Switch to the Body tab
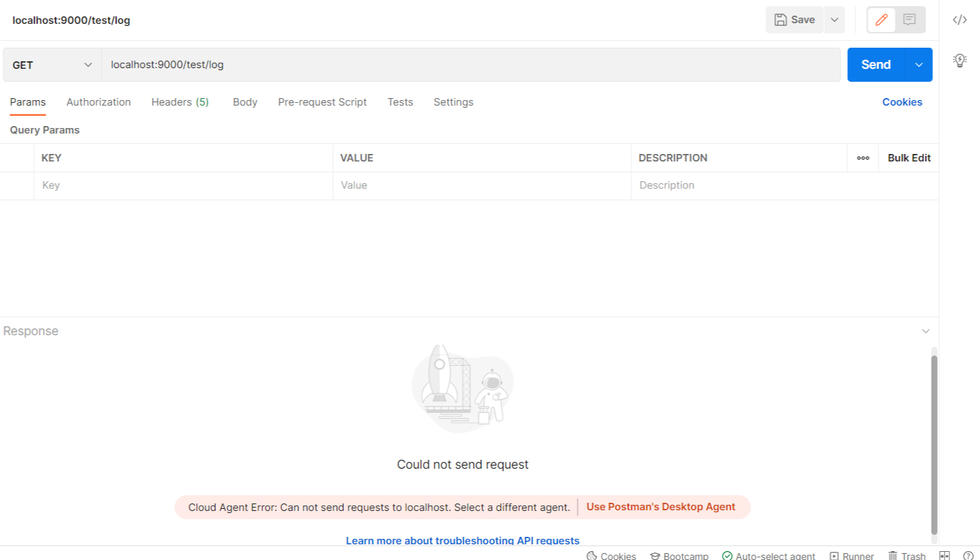The height and width of the screenshot is (560, 980). click(245, 102)
